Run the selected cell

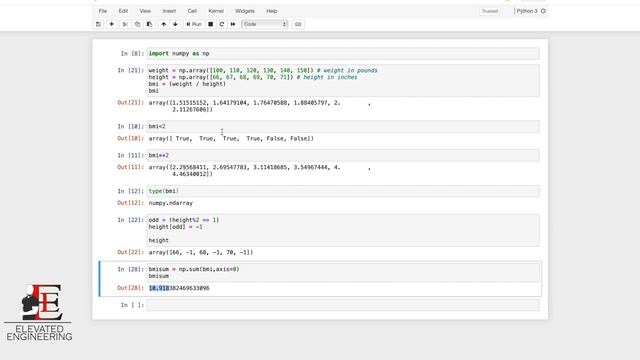(194, 24)
